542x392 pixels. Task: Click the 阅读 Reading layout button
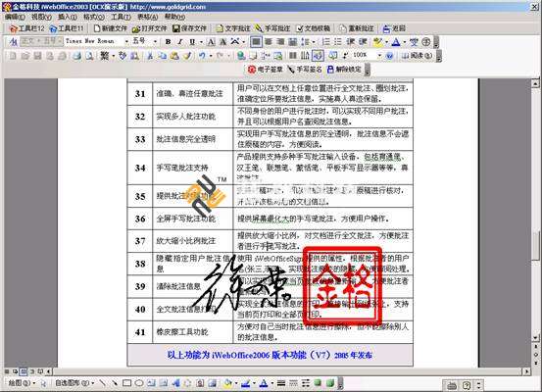pos(418,55)
